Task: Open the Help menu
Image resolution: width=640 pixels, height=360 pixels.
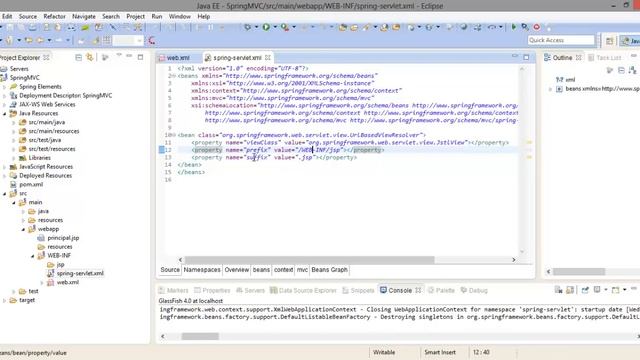Action: pos(203,16)
